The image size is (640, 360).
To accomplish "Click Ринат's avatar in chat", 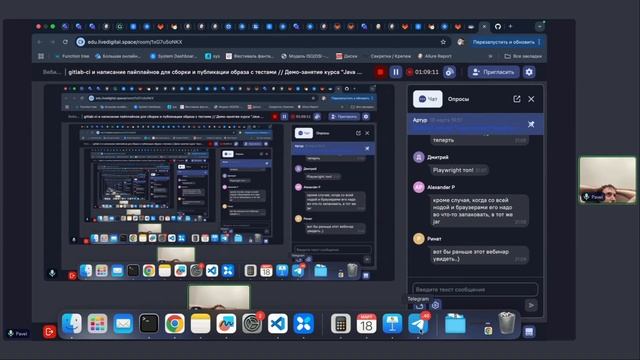I will [x=419, y=239].
